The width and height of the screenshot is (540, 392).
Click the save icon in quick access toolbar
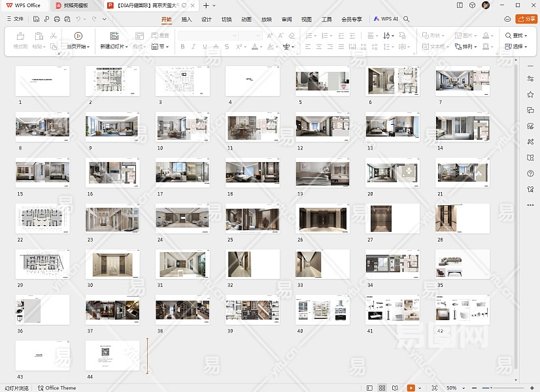(x=37, y=20)
